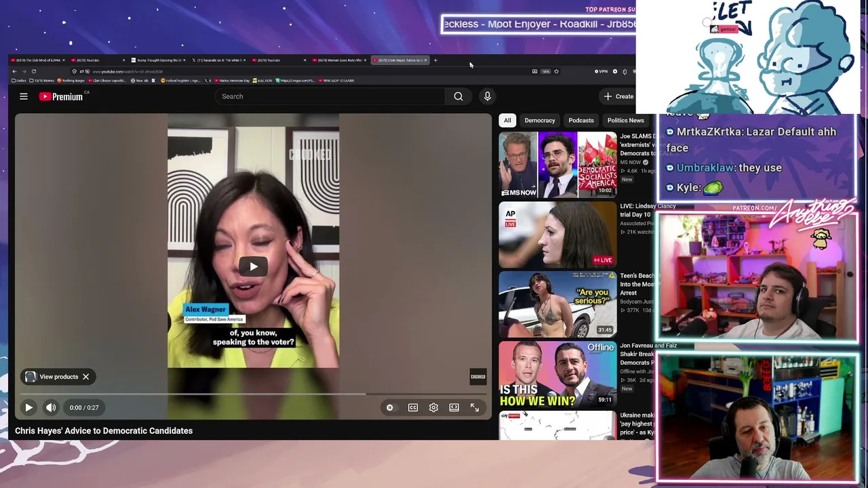Open 'Jon Favreau and Faiz' video title
Screen dimensions: 868x488
click(x=648, y=354)
